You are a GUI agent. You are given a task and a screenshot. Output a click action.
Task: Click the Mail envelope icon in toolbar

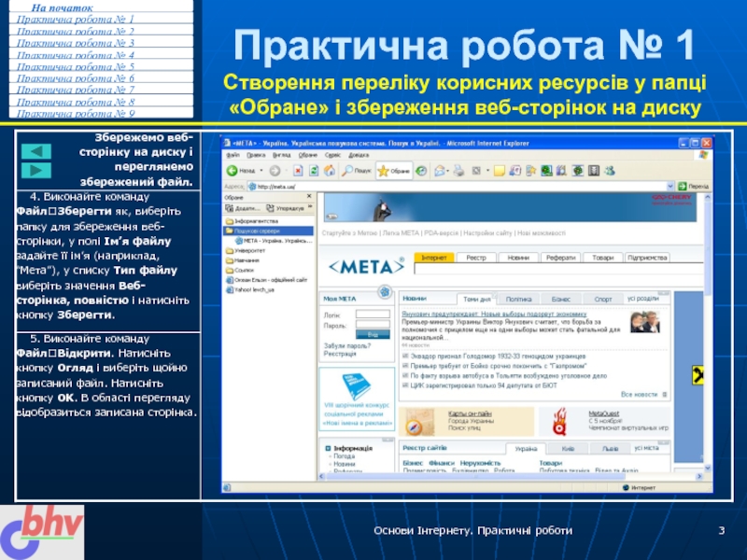point(439,171)
